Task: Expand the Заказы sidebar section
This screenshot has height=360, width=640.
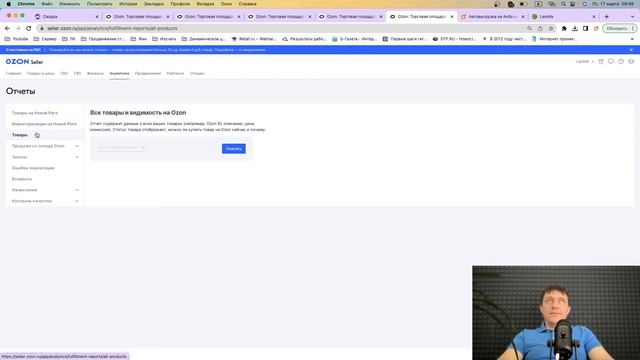Action: (x=45, y=157)
